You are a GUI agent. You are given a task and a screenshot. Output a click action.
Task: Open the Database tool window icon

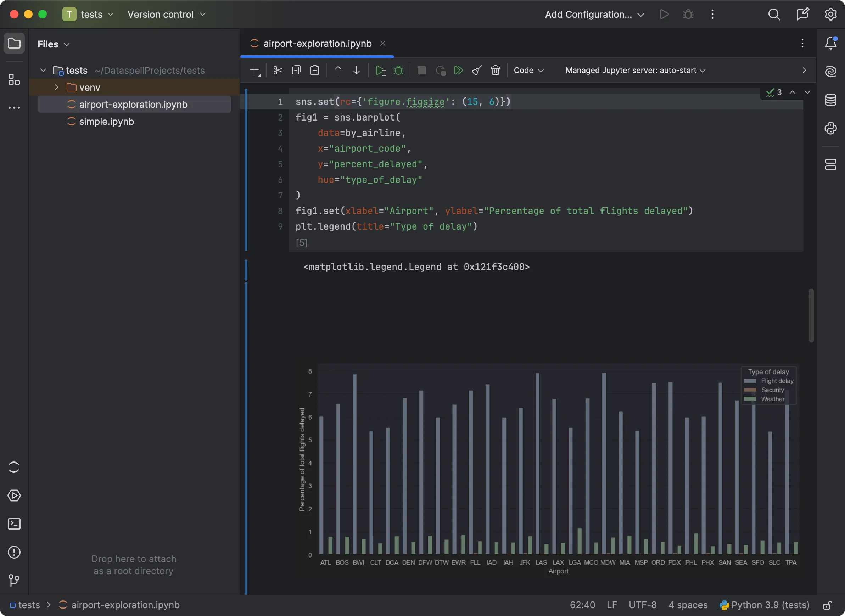[x=830, y=100]
